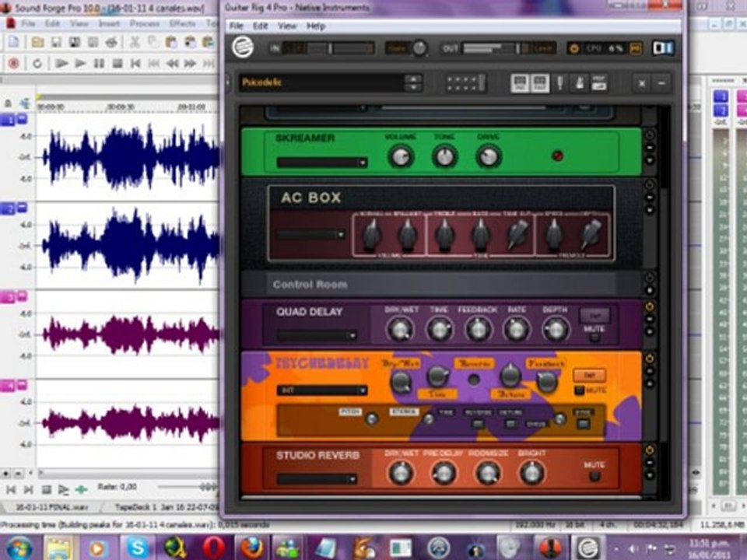The image size is (747, 560).
Task: Open Opera browser from the taskbar
Action: click(213, 548)
